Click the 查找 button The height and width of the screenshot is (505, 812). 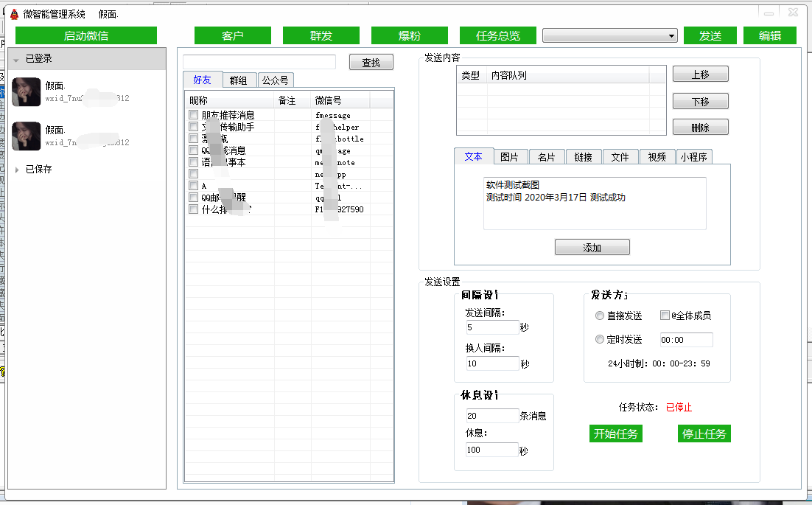pyautogui.click(x=371, y=62)
